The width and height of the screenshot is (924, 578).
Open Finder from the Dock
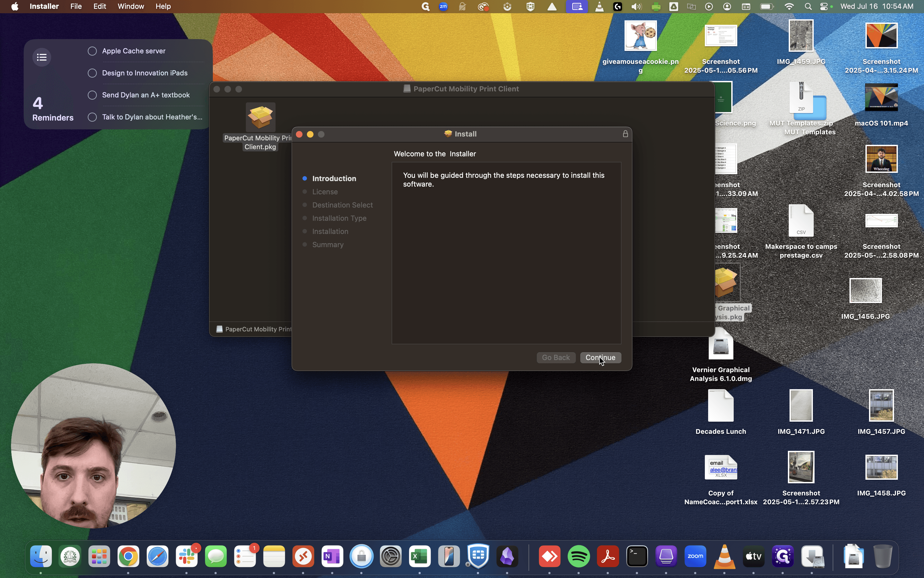click(x=41, y=556)
